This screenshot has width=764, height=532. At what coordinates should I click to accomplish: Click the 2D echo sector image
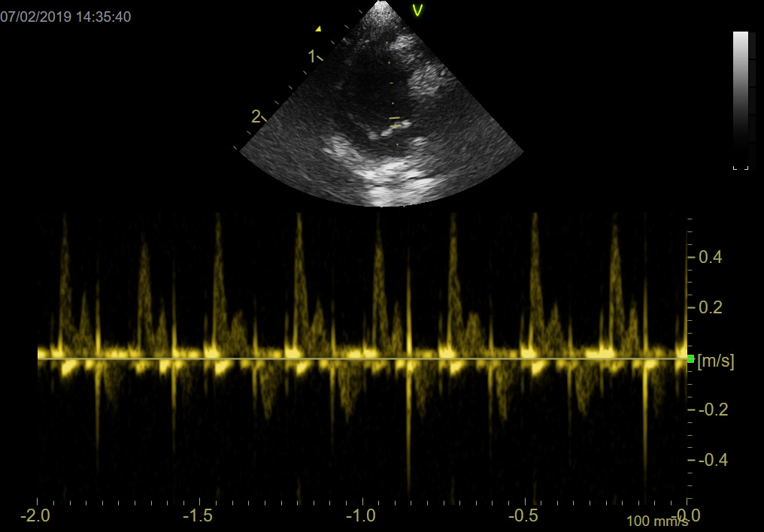click(381, 104)
